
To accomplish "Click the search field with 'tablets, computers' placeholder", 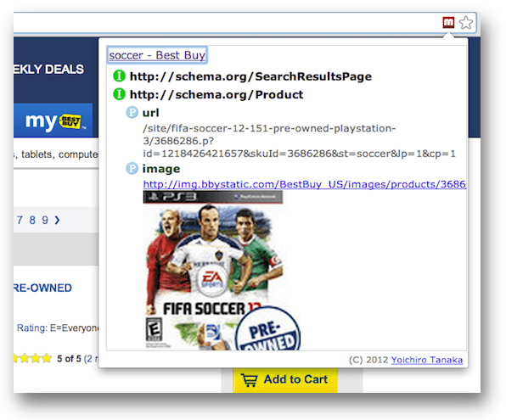I will [56, 154].
